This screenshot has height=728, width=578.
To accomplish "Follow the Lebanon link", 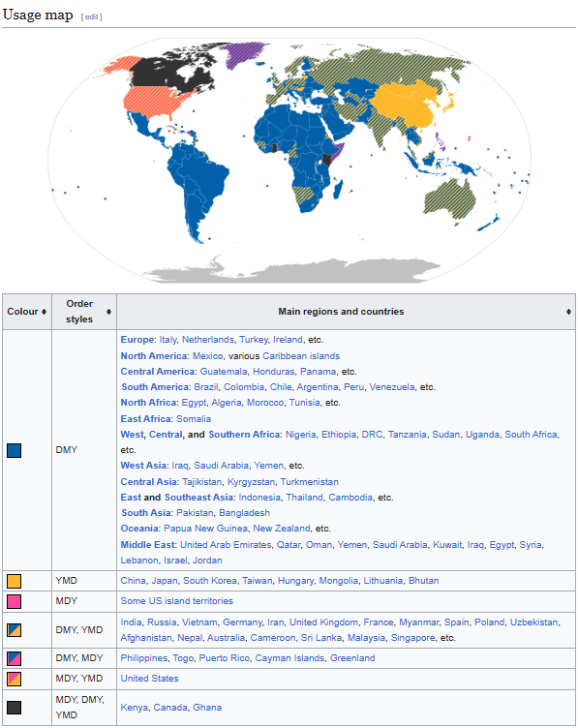I will [139, 561].
